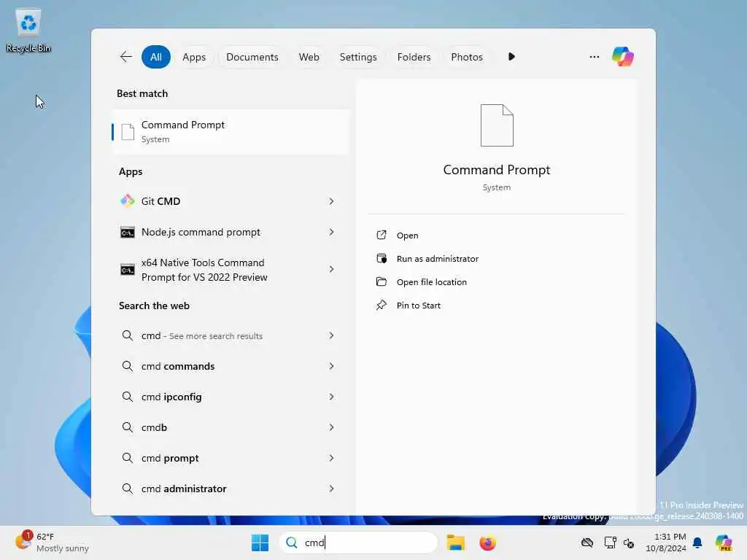
Task: Open weather widget showing 62°F
Action: (x=52, y=542)
